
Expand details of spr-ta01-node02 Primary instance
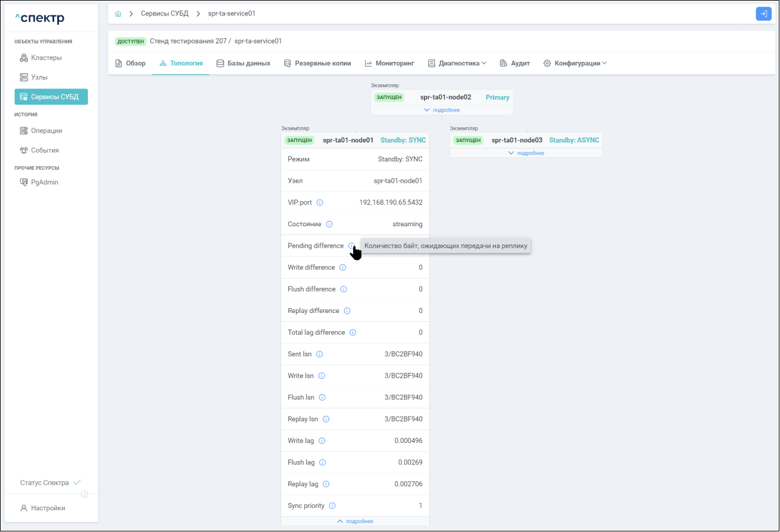tap(442, 110)
